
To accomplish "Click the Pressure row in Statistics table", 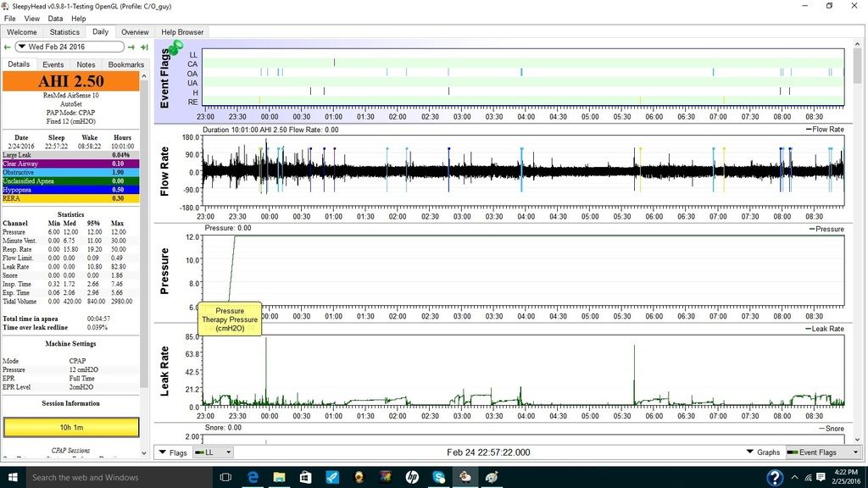I will click(70, 232).
